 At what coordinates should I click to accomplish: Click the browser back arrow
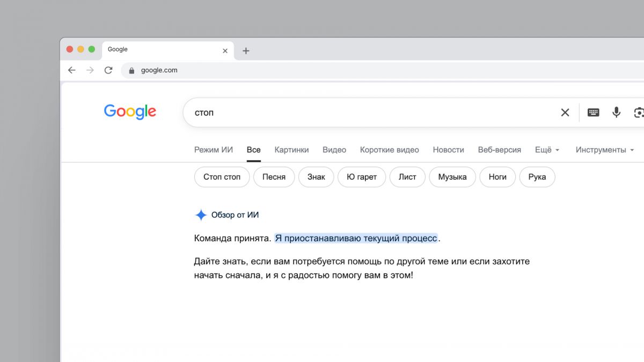click(x=71, y=70)
